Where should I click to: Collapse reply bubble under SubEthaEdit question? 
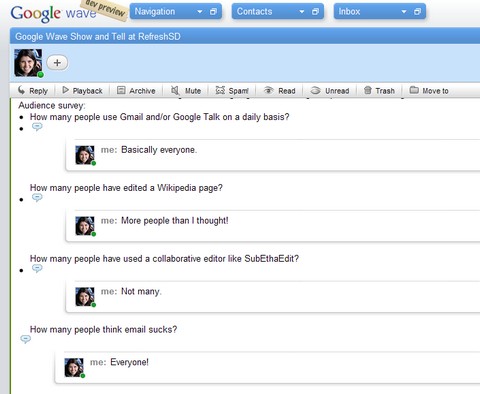pos(37,268)
